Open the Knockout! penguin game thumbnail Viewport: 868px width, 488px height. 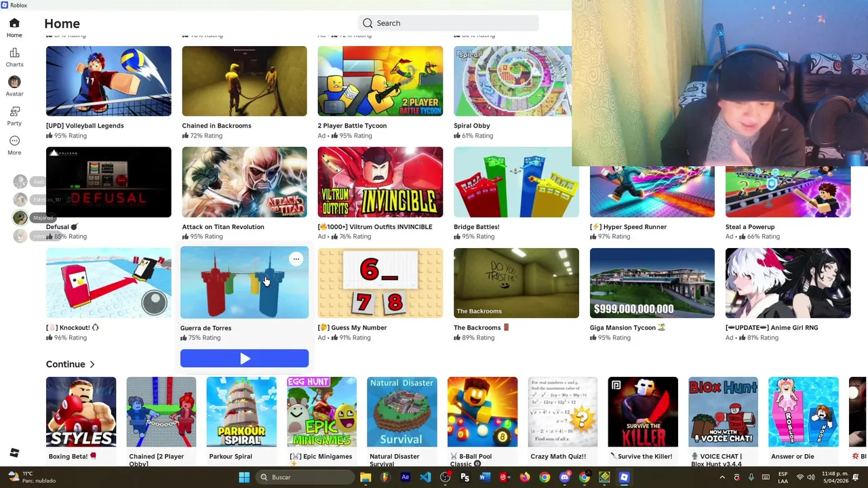108,283
